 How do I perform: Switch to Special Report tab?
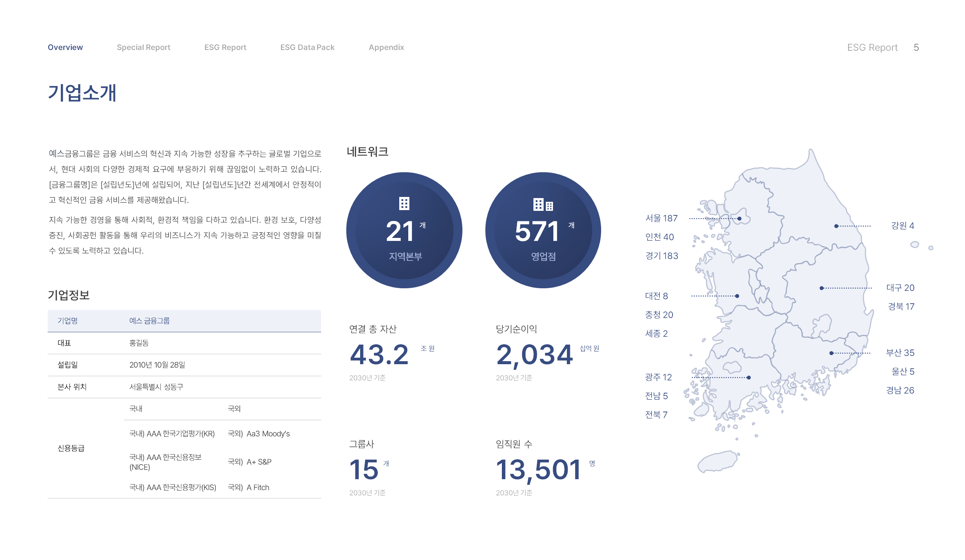(143, 47)
